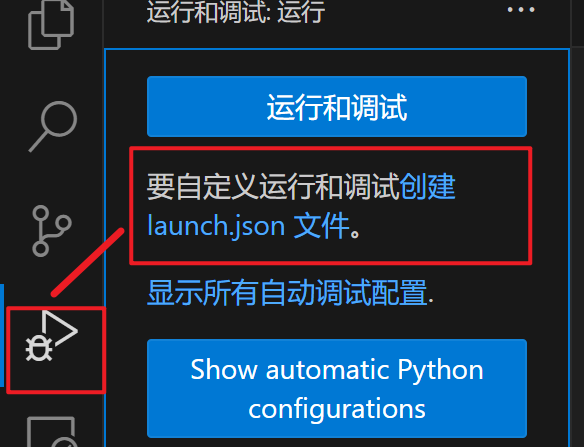The width and height of the screenshot is (584, 447).
Task: Open the Explorer files icon
Action: (x=51, y=25)
